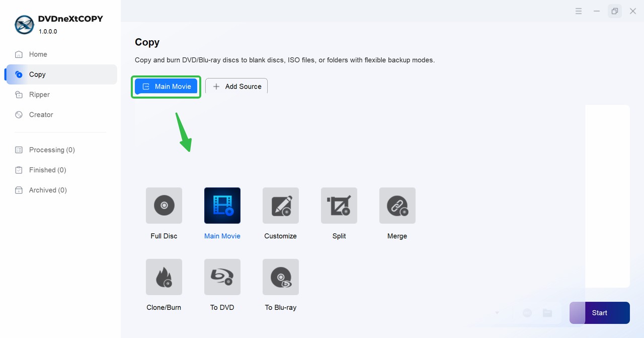
Task: Open the hamburger menu in title bar
Action: (579, 11)
